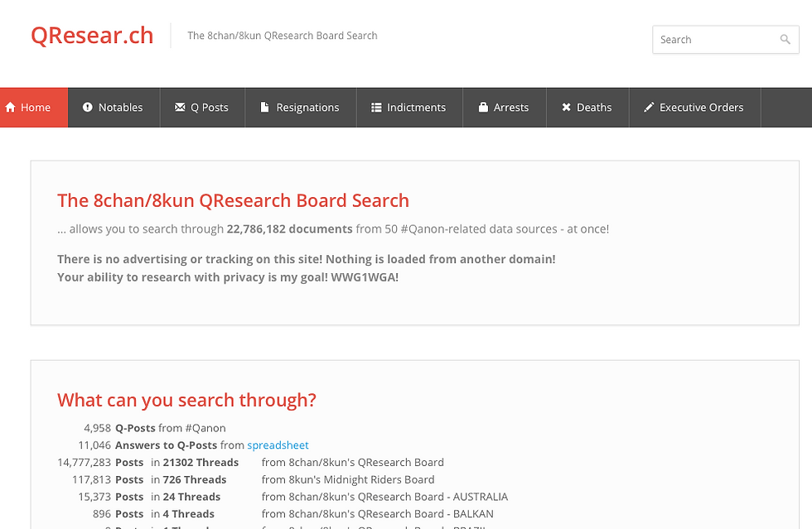Open the Home menu item
Viewport: 812px width, 529px height.
point(34,107)
